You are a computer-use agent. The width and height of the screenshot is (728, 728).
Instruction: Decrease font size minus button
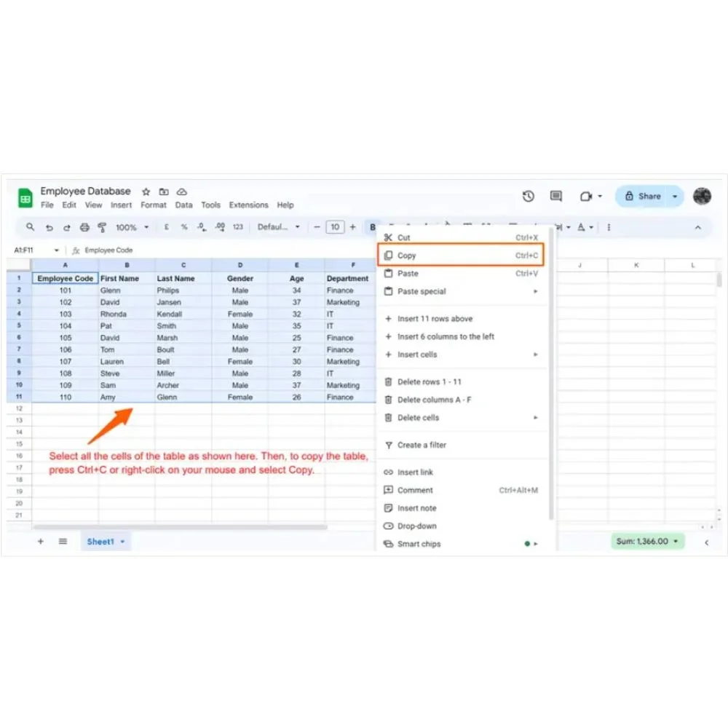[x=317, y=227]
